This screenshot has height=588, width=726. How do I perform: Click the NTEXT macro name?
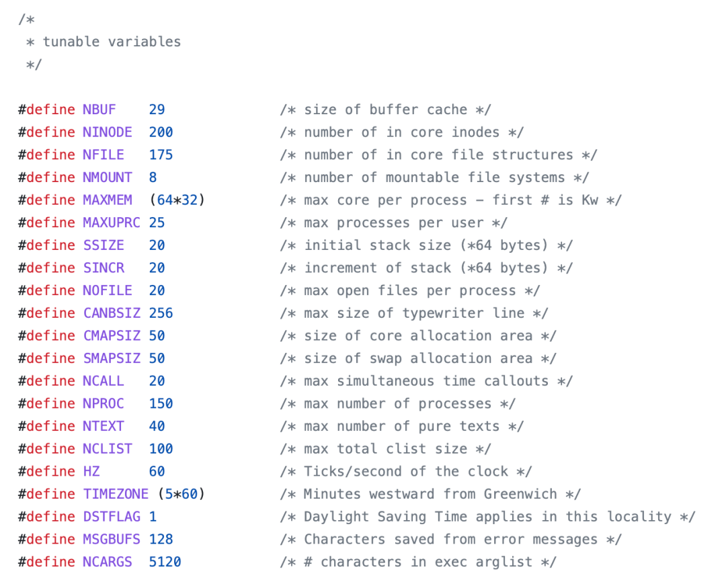pyautogui.click(x=104, y=426)
